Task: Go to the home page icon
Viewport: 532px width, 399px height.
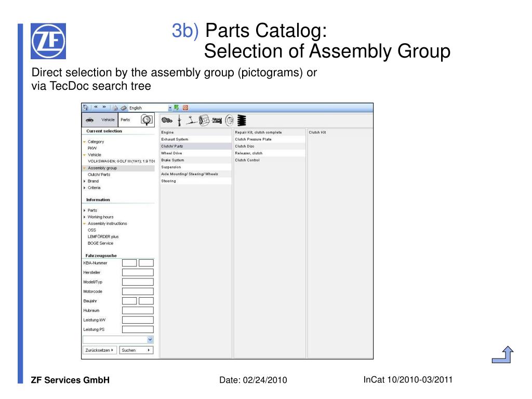Action: point(86,108)
